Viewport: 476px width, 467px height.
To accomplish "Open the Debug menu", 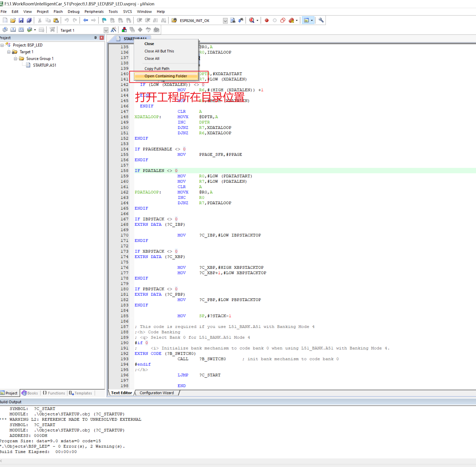I will click(73, 11).
